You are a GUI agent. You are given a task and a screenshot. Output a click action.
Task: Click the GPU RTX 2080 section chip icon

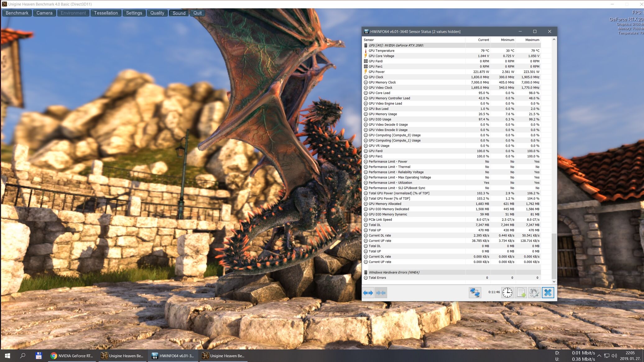click(366, 45)
